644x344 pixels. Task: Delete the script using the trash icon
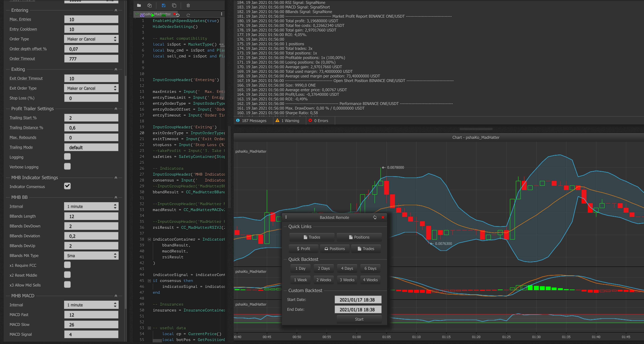188,5
